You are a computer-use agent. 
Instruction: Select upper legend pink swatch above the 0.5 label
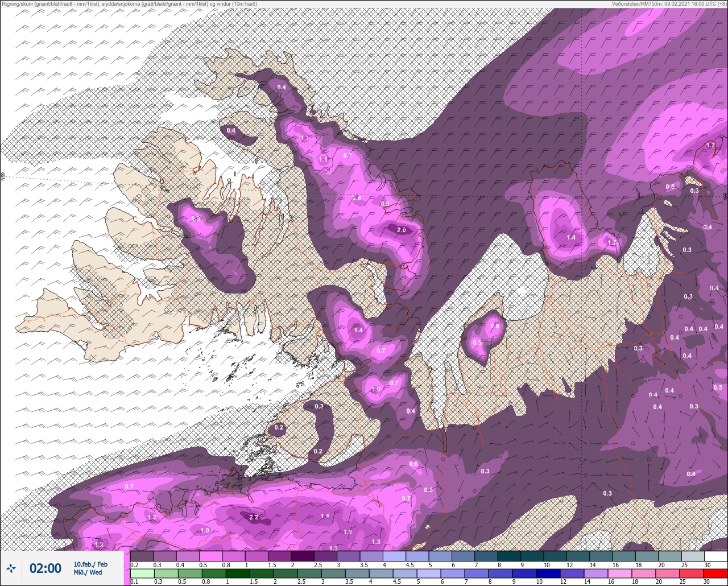click(x=210, y=556)
